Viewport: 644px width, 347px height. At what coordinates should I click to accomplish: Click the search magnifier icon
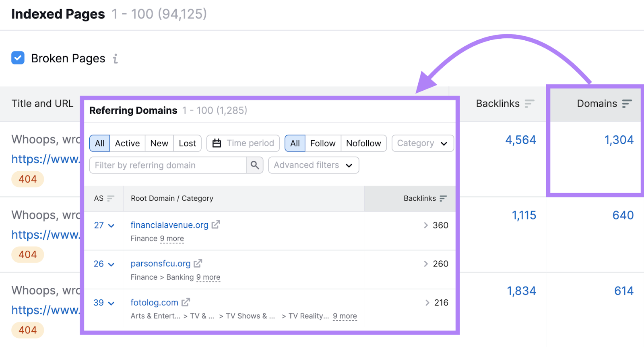pyautogui.click(x=255, y=165)
